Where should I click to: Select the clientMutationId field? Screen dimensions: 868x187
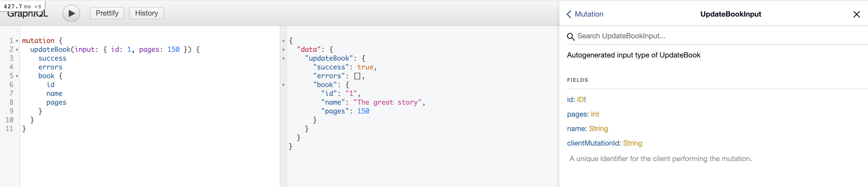pos(593,143)
